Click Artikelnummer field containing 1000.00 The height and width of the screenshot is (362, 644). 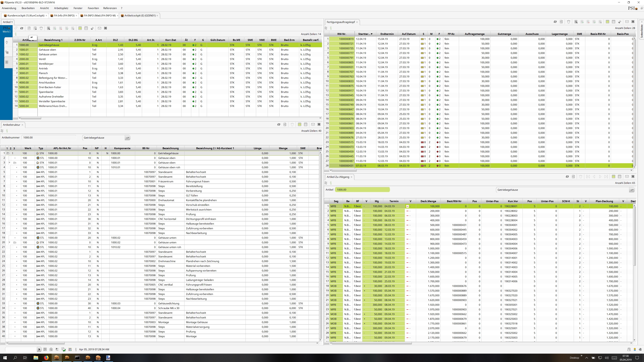pos(48,138)
